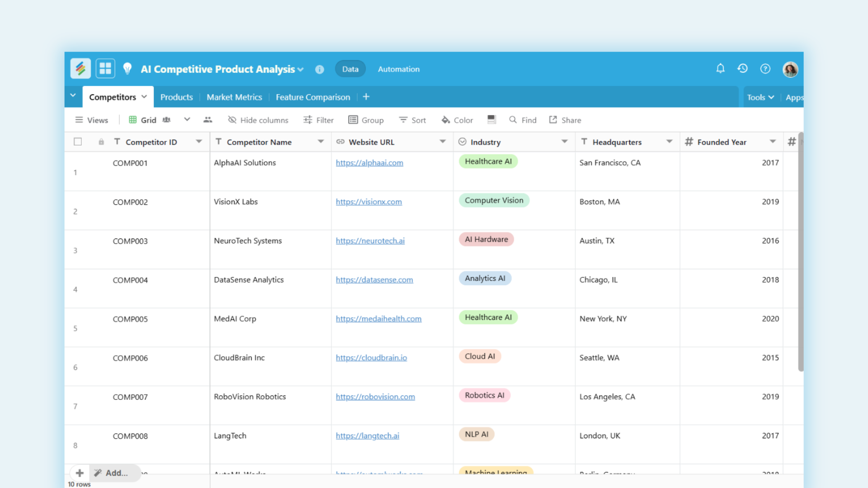Click the Add button below the rows

point(115,473)
